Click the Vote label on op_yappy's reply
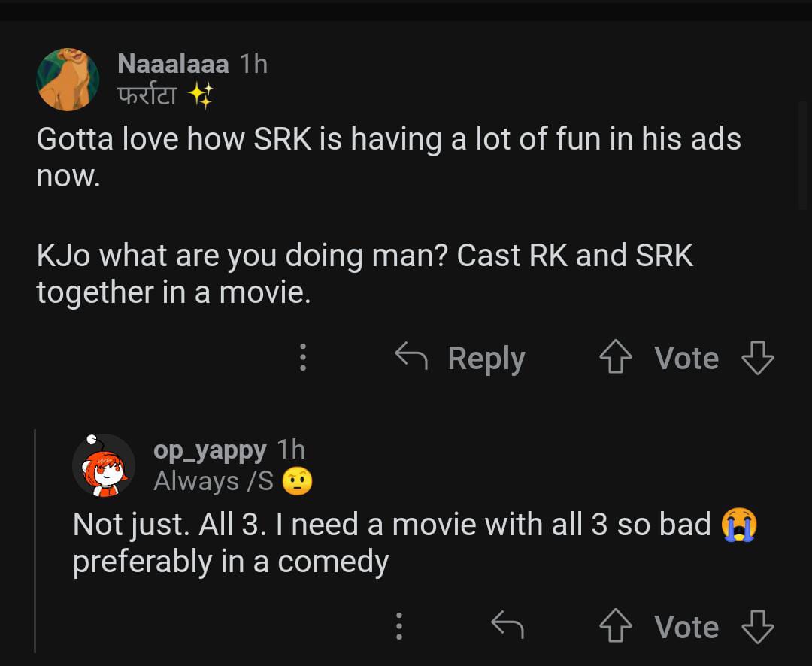 [x=686, y=626]
